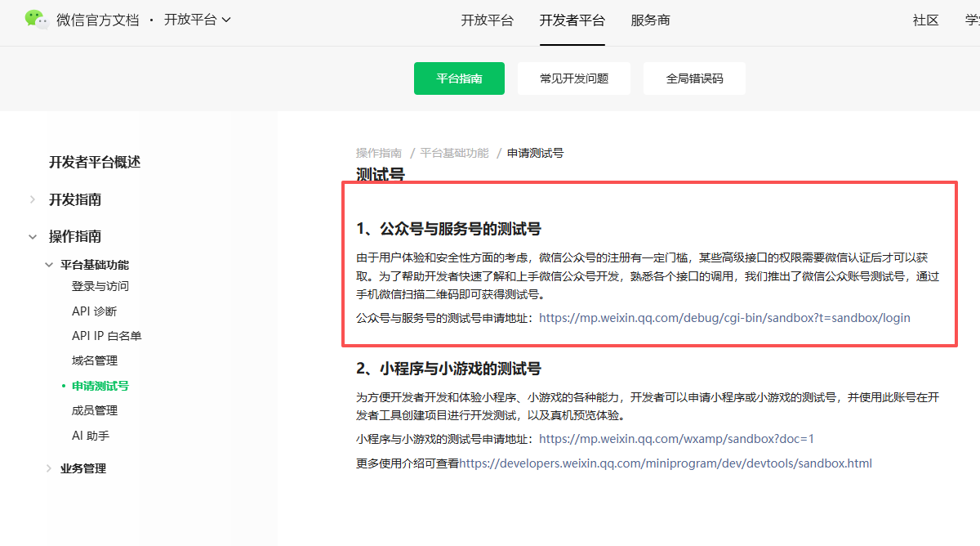Open the API IP 白名单 sidebar page
The image size is (980, 546).
pos(107,336)
